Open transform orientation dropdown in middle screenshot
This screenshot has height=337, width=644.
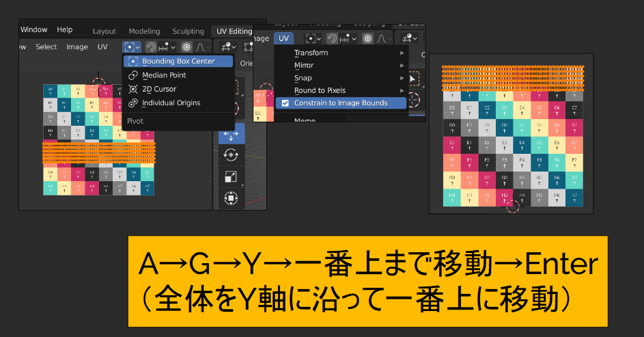(410, 39)
